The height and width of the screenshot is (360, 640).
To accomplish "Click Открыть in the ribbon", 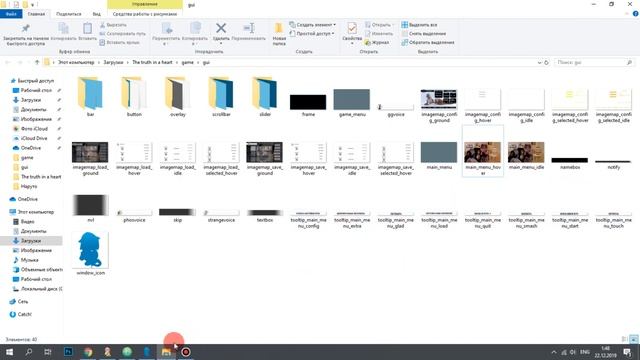I will point(378,25).
